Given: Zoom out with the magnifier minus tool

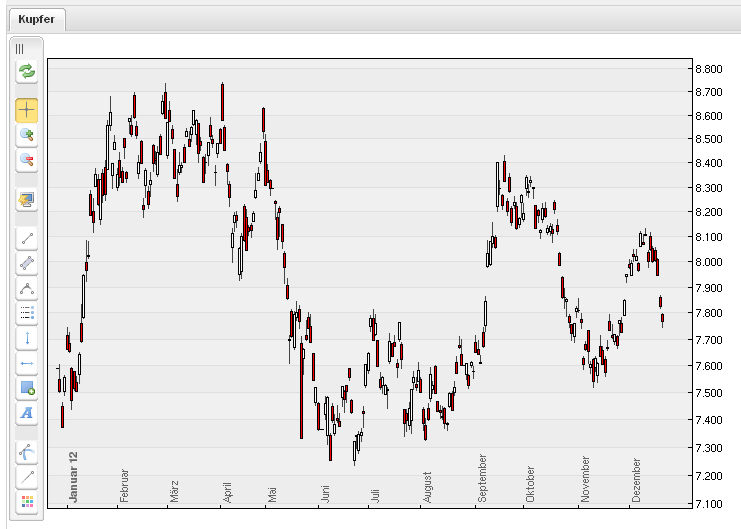Looking at the screenshot, I should [x=26, y=160].
